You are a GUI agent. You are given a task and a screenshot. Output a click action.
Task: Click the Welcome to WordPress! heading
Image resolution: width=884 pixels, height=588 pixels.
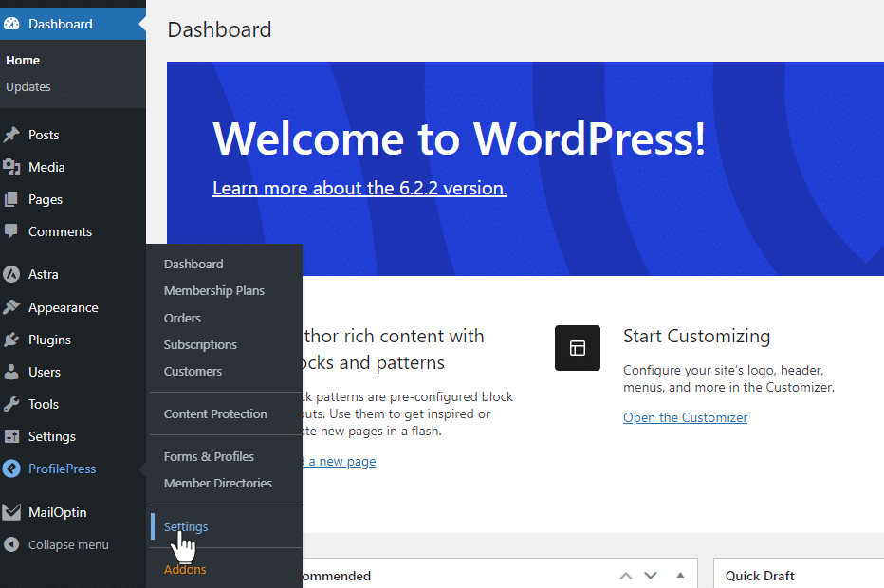[x=459, y=138]
